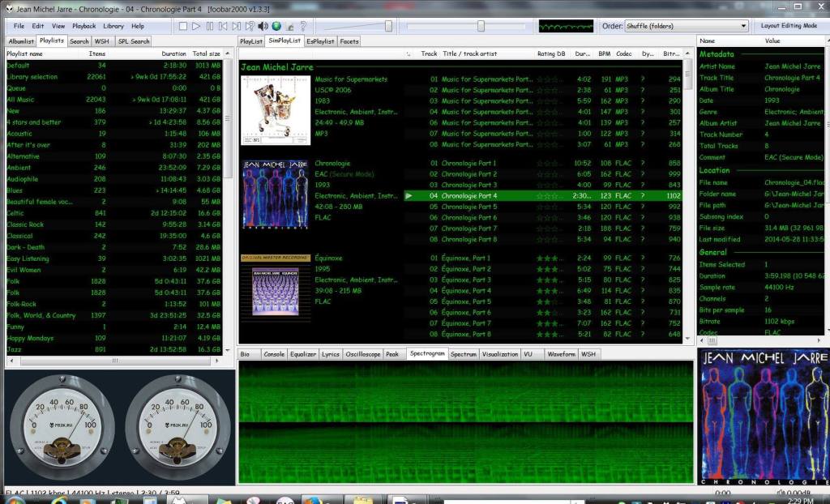830x504 pixels.
Task: Open the Shuffle (folders) order dropdown
Action: click(x=686, y=25)
